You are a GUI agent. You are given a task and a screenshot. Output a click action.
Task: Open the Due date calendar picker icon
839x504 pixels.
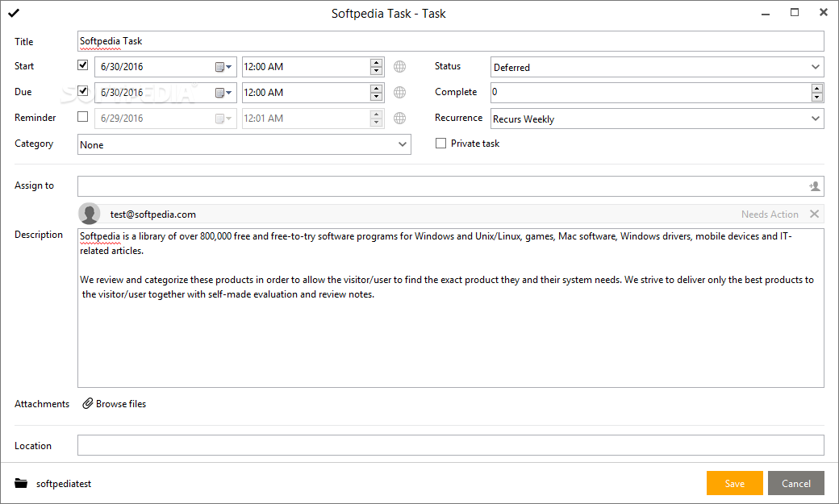click(x=223, y=93)
